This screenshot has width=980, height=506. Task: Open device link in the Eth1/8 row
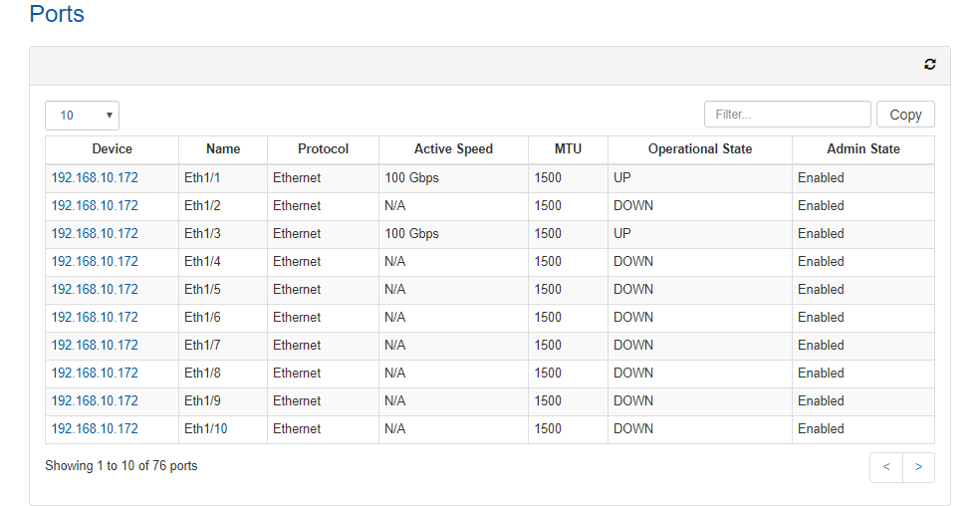(95, 374)
